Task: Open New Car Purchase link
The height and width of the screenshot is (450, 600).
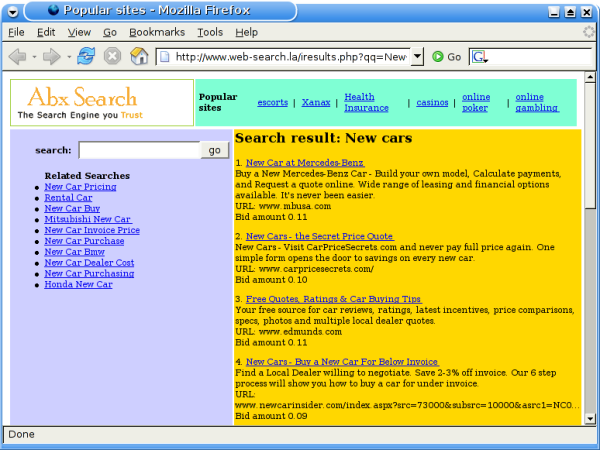Action: click(x=84, y=241)
